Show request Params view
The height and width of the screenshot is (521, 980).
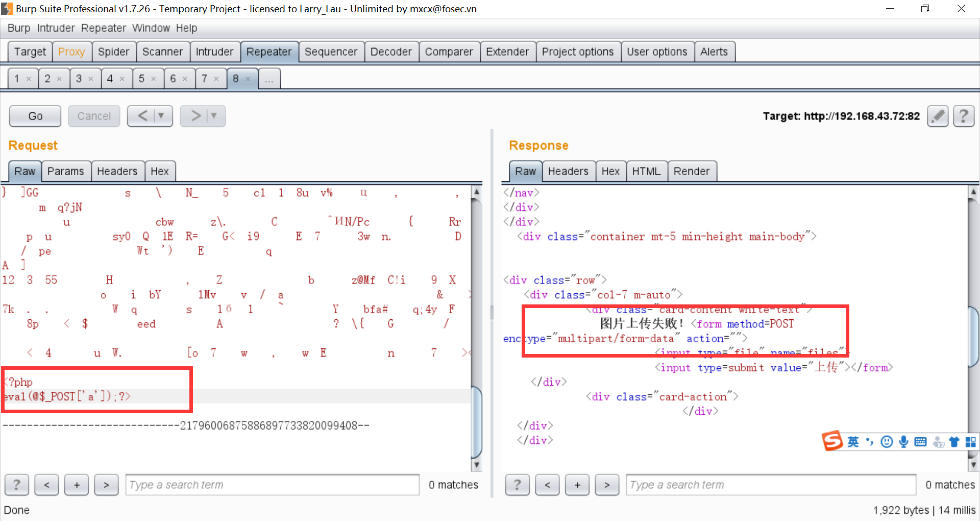[x=65, y=171]
